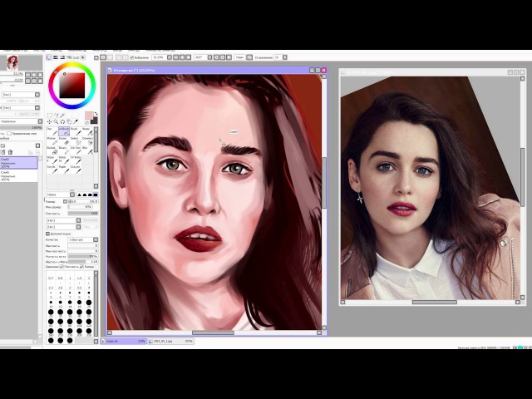Click the navigator thumbnail preview
The image size is (532, 399).
[12, 63]
